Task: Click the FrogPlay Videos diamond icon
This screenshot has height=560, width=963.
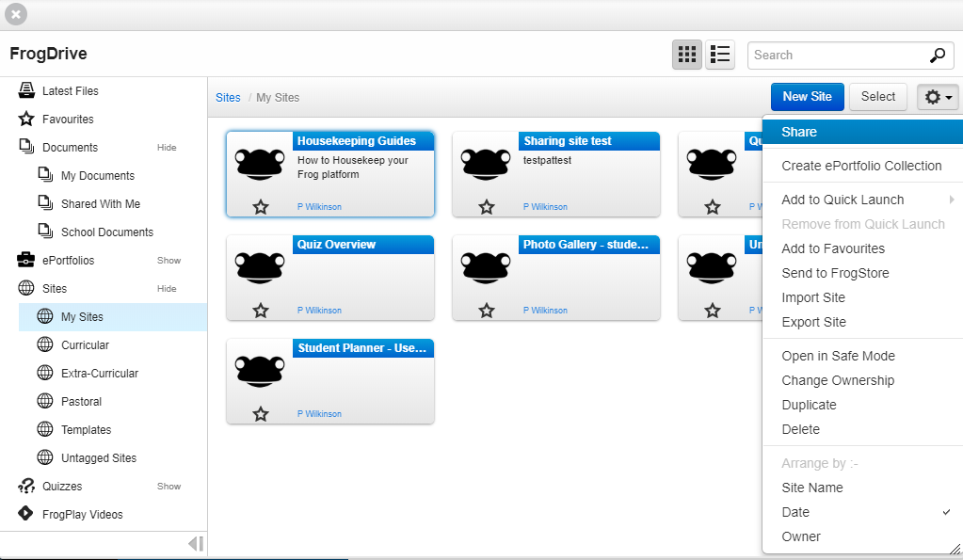Action: [25, 513]
